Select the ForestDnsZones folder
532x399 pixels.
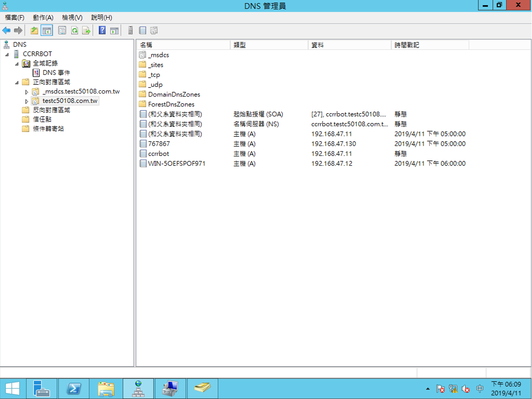point(171,104)
